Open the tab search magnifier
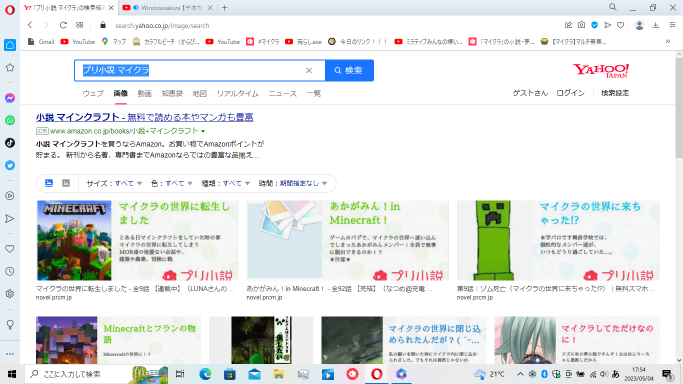 point(612,7)
